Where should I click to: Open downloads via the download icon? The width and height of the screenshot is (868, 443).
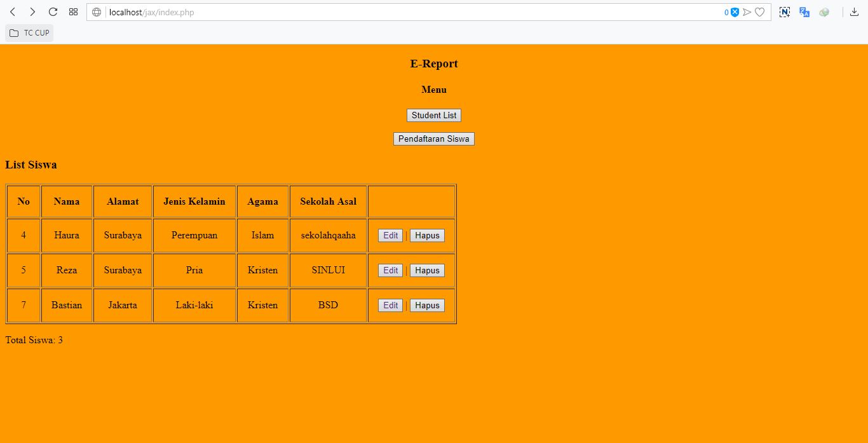click(854, 11)
